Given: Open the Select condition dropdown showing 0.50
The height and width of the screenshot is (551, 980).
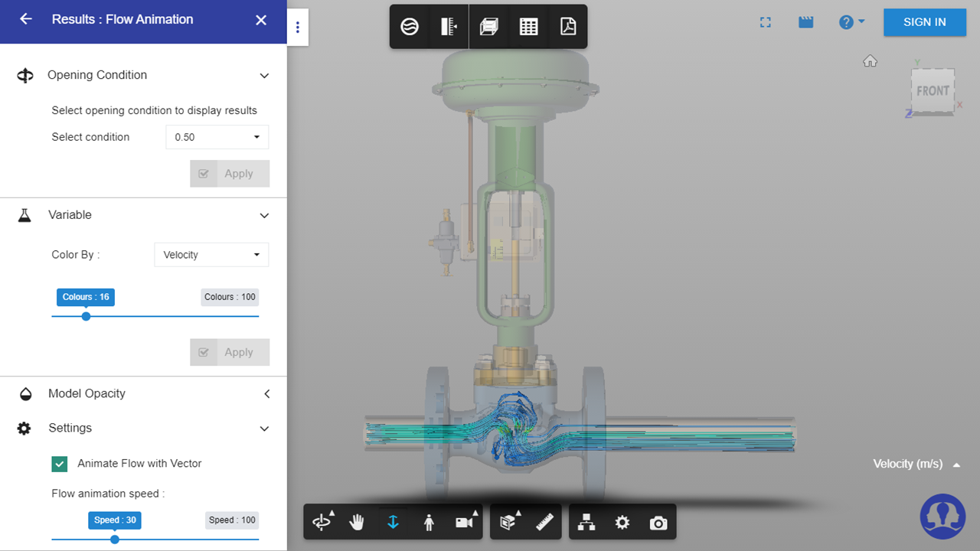Looking at the screenshot, I should 217,138.
